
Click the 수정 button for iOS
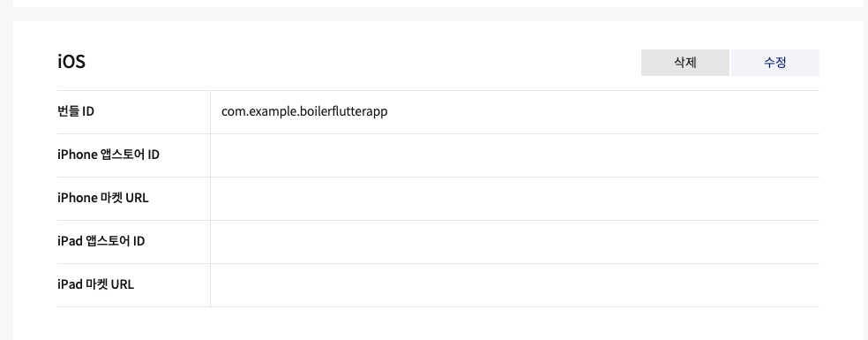pos(775,63)
